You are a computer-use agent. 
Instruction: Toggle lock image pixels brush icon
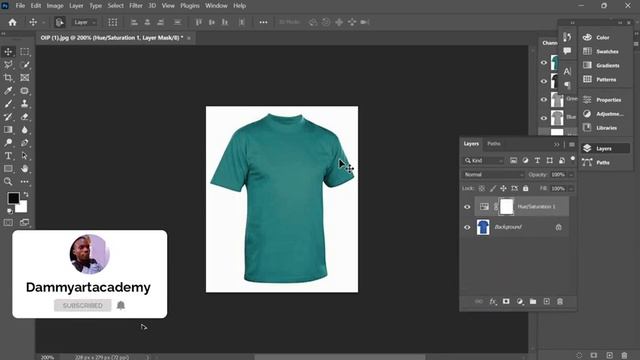[493, 189]
